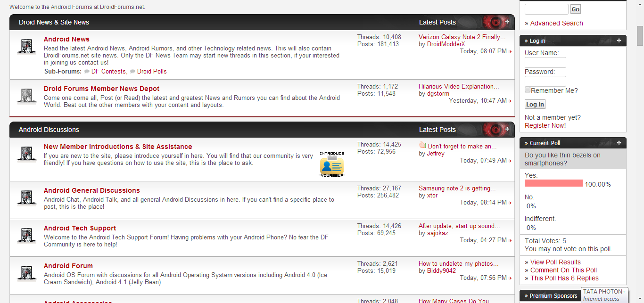This screenshot has width=644, height=303.
Task: View Jeffrey user profile
Action: [436, 153]
